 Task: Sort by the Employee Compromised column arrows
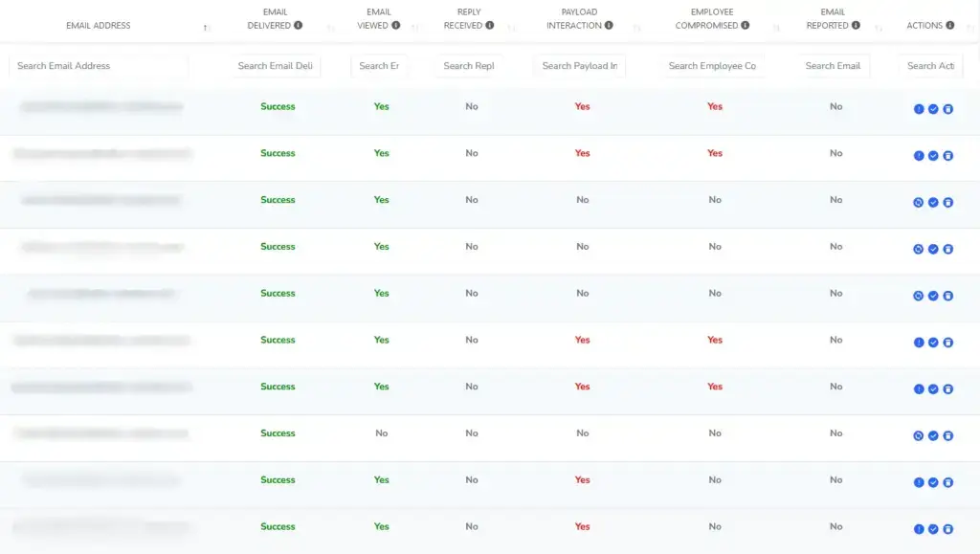point(777,28)
